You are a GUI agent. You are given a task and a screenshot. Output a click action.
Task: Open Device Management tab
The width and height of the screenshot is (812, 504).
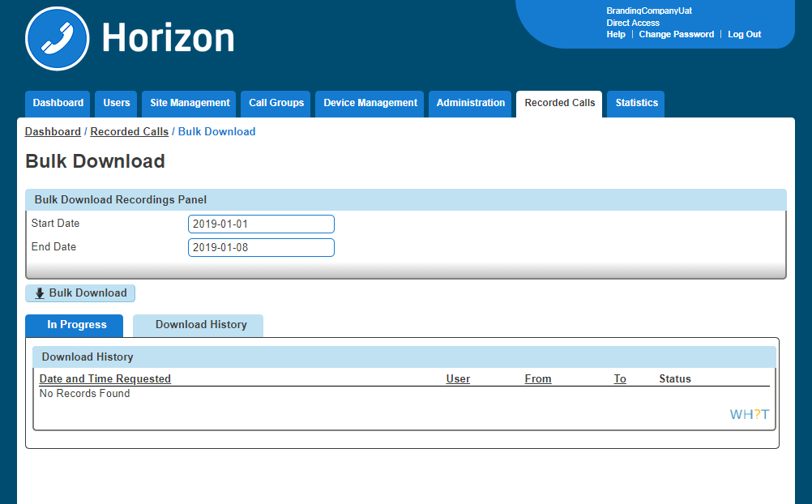[x=370, y=103]
